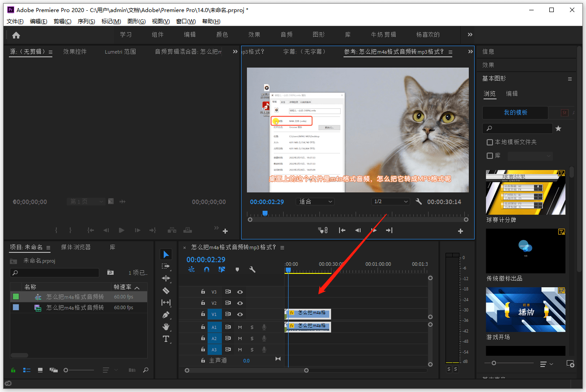Open the timeline sequence panel menu

tap(282, 247)
